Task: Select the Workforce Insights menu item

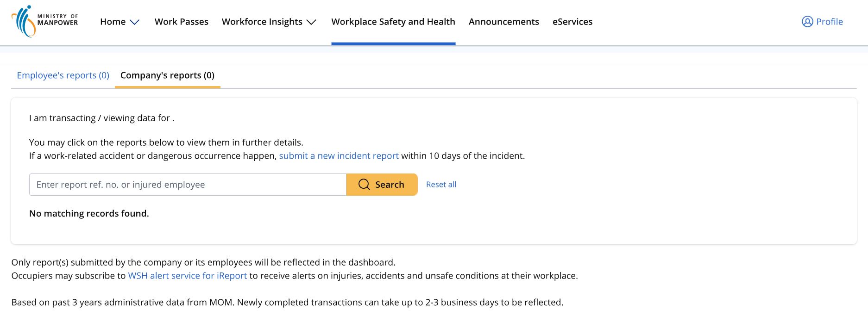Action: pos(262,22)
